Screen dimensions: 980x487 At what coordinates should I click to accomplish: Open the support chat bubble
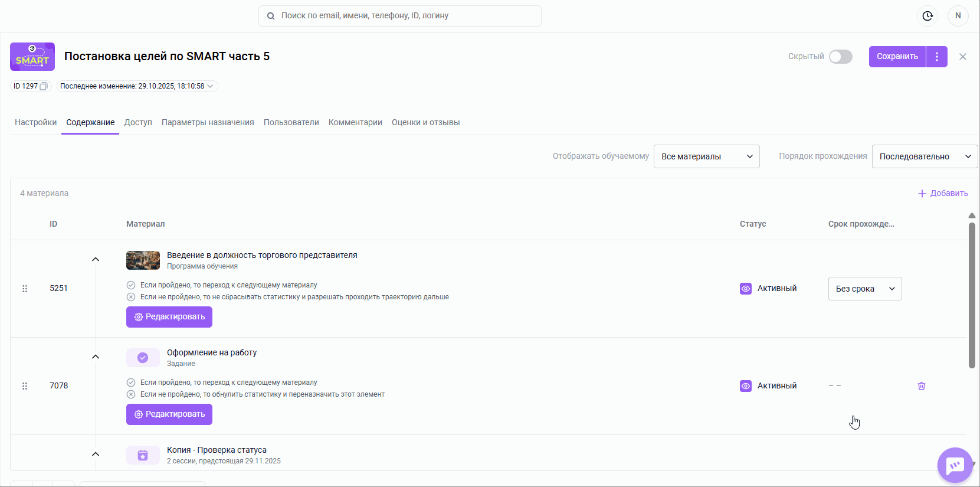point(955,465)
